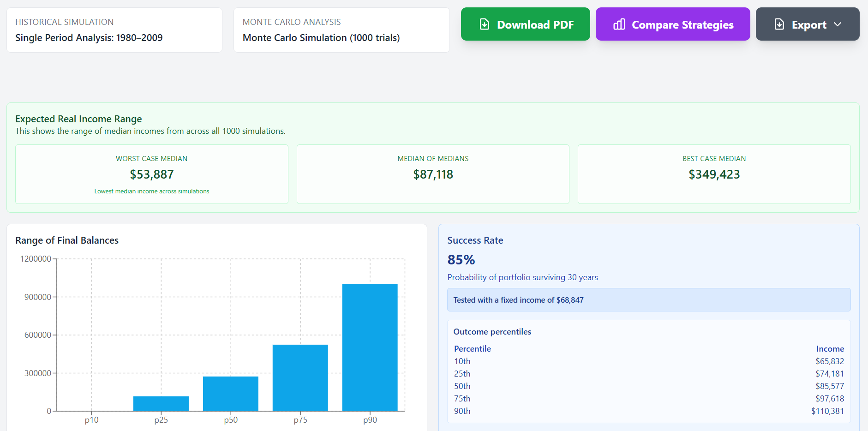
Task: Click the fixed income $68,847 banner
Action: [648, 300]
